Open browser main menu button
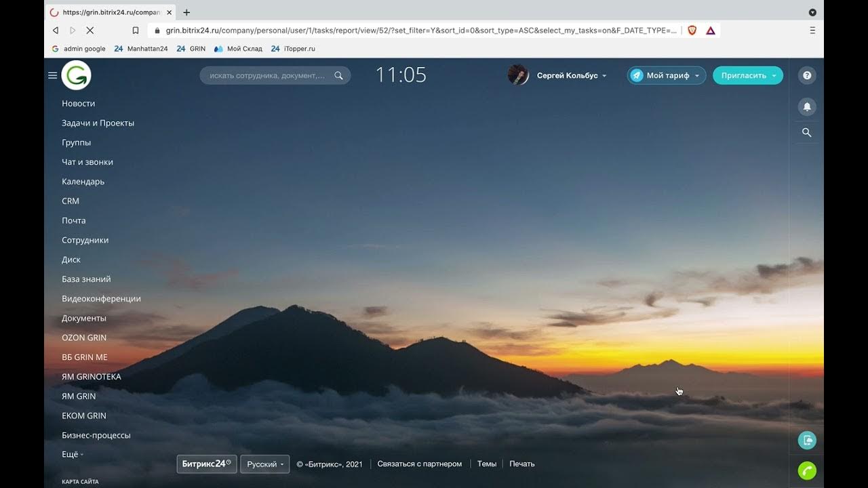This screenshot has height=488, width=868. 812,30
